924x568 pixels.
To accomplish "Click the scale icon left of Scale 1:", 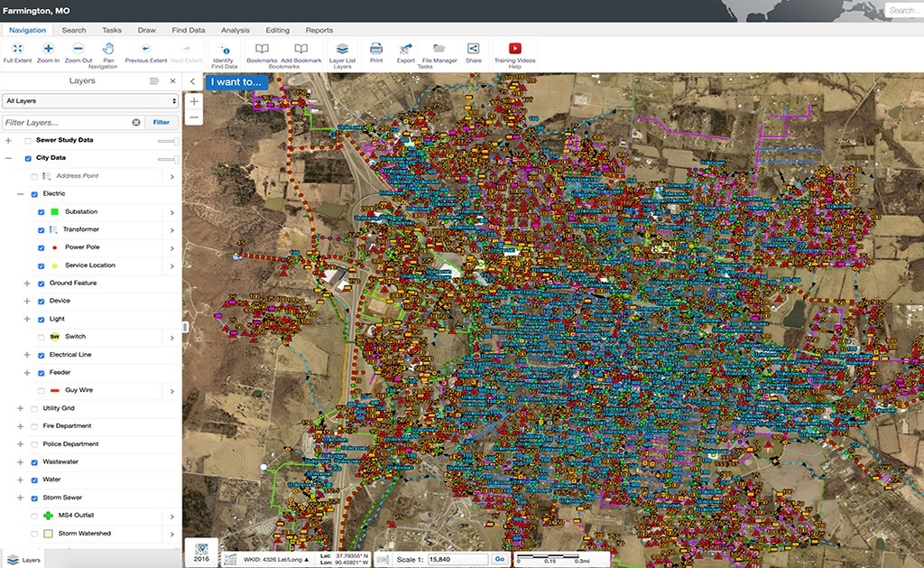I will [x=383, y=559].
